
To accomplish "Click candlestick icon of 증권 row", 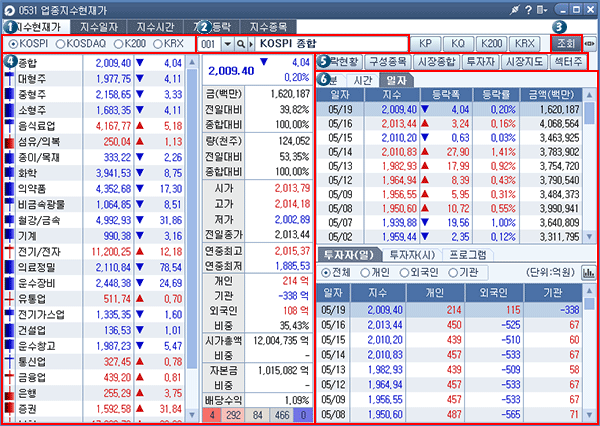I will [9, 409].
